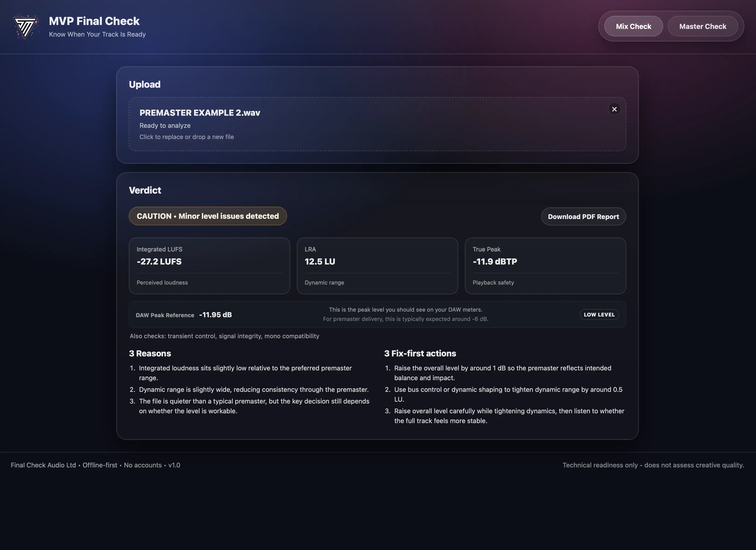Viewport: 756px width, 550px height.
Task: Click the DAW Peak Reference value -11.95 dB
Action: click(215, 314)
